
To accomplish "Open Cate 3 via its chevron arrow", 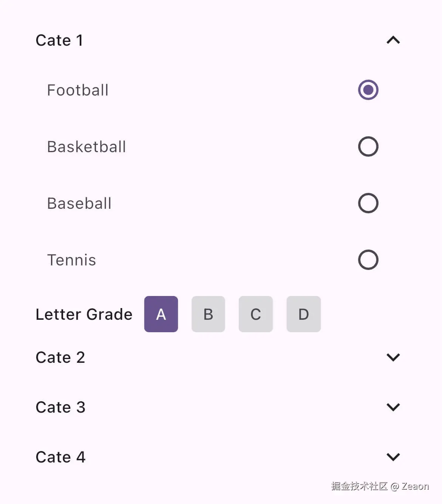I will click(x=393, y=407).
